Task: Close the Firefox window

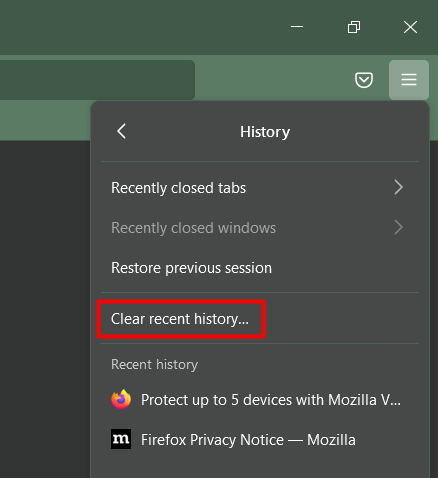Action: 410,27
